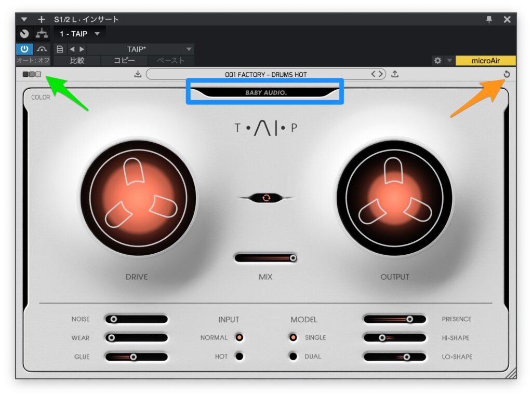The image size is (532, 397).
Task: Select the DUAL model option
Action: (293, 357)
